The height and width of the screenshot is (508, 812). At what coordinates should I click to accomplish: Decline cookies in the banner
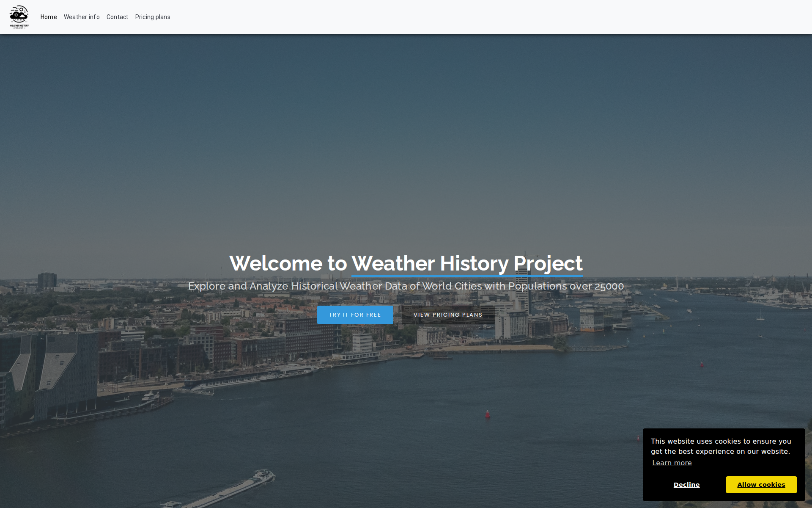coord(686,485)
